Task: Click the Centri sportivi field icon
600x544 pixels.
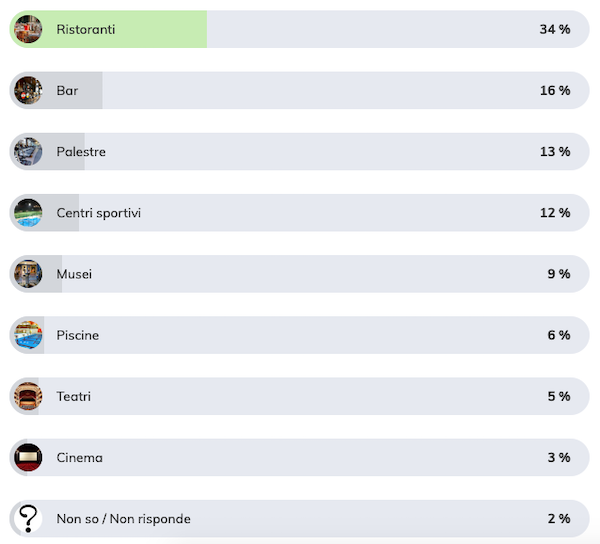Action: click(28, 213)
